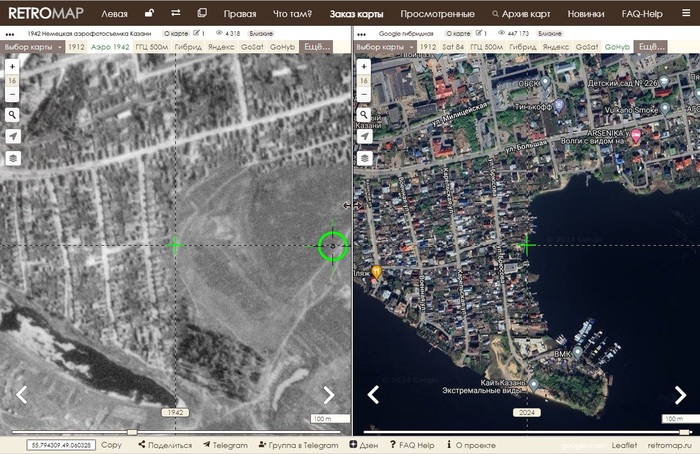
Task: Click the Copy coordinates button
Action: (x=111, y=445)
